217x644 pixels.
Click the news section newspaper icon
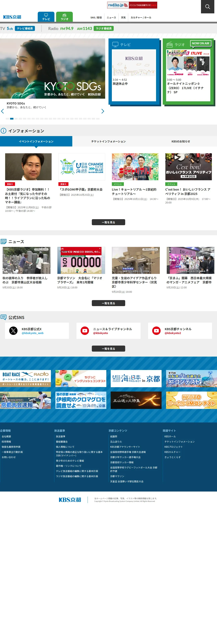pyautogui.click(x=4, y=241)
